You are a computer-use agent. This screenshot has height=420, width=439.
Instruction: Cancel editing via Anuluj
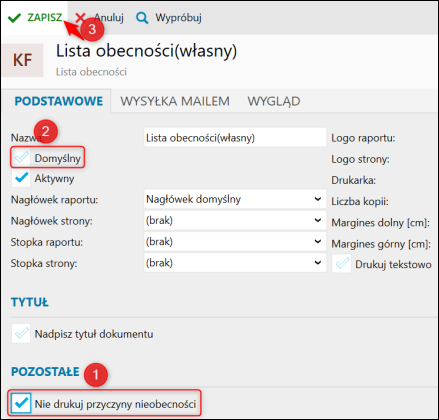click(x=99, y=17)
